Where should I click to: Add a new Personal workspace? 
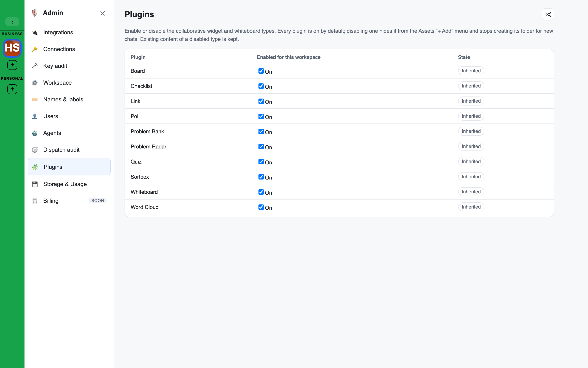click(12, 89)
